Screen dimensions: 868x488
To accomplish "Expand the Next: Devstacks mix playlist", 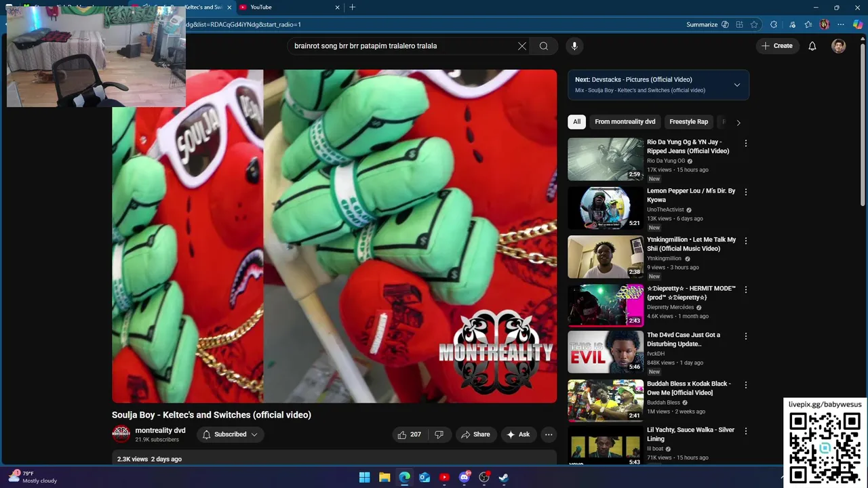I will click(737, 85).
